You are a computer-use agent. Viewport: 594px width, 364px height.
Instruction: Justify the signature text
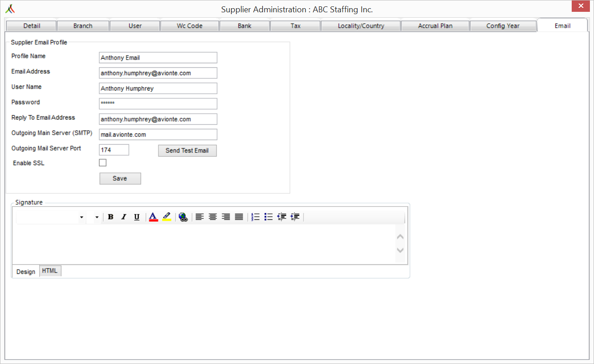239,217
